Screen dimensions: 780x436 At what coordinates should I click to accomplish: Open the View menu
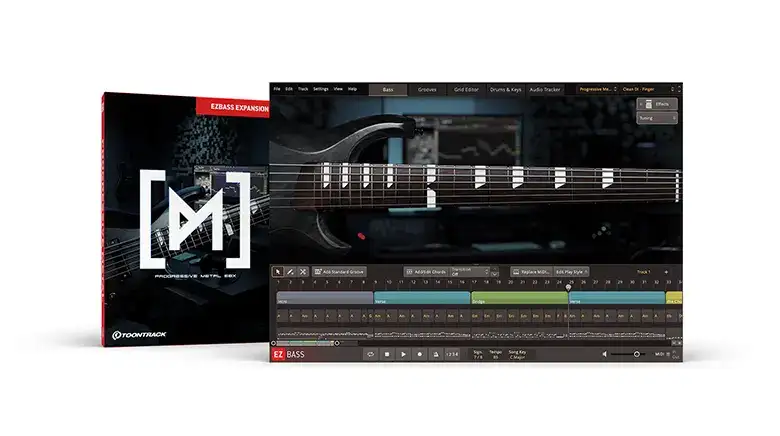point(338,89)
